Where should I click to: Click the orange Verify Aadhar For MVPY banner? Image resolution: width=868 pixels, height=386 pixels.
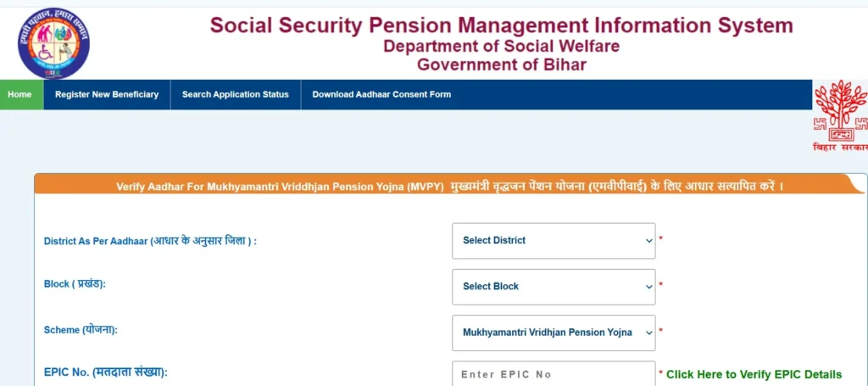point(449,186)
